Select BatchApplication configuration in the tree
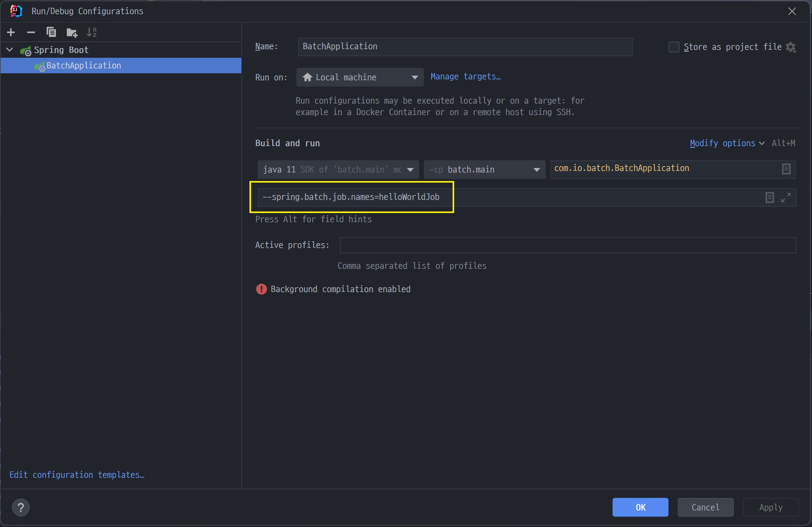This screenshot has height=527, width=812. click(84, 66)
